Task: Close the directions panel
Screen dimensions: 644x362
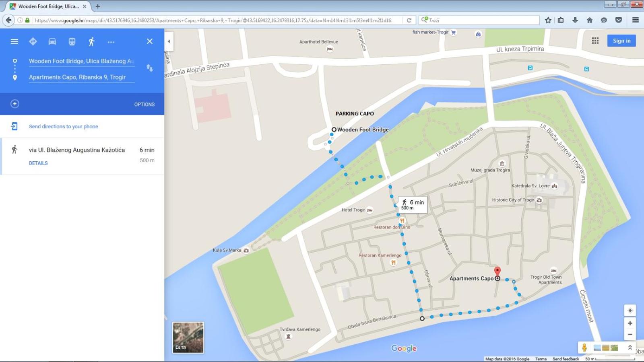Action: 150,41
